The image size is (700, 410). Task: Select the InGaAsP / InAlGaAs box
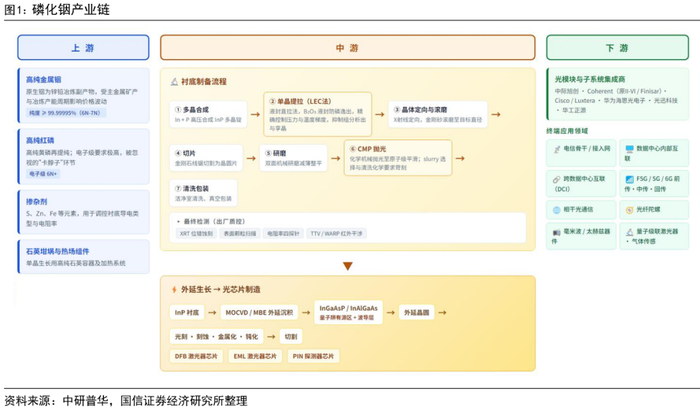coord(348,312)
